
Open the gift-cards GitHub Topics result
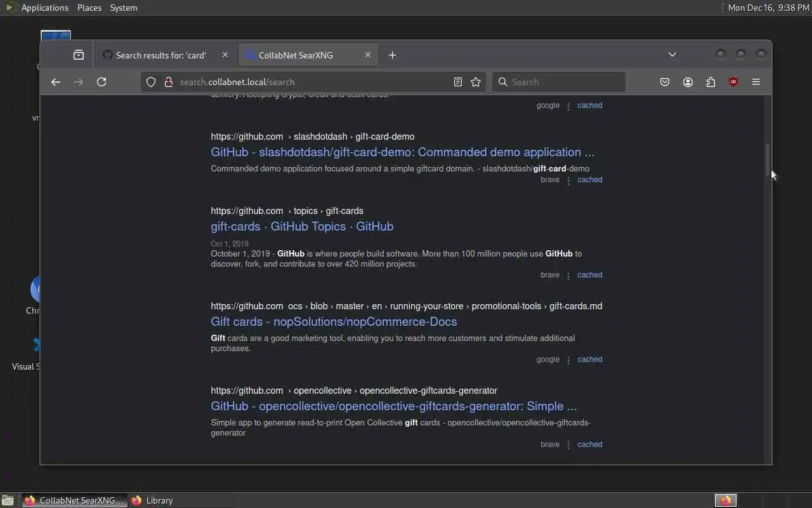coord(302,227)
